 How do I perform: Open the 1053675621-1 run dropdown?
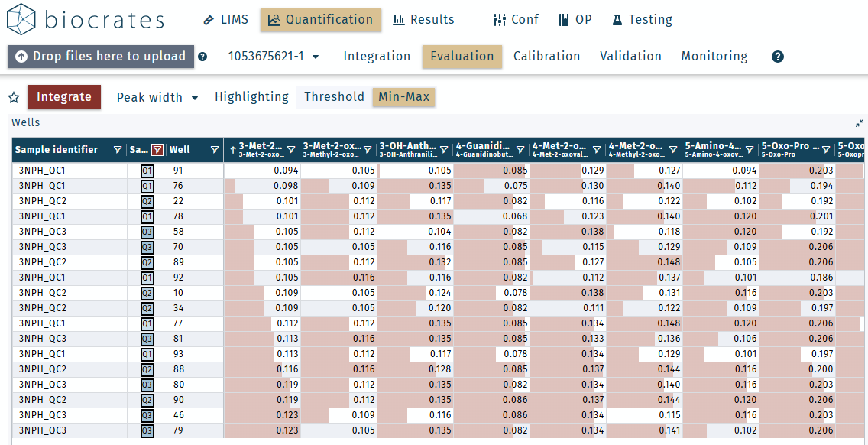(x=274, y=57)
